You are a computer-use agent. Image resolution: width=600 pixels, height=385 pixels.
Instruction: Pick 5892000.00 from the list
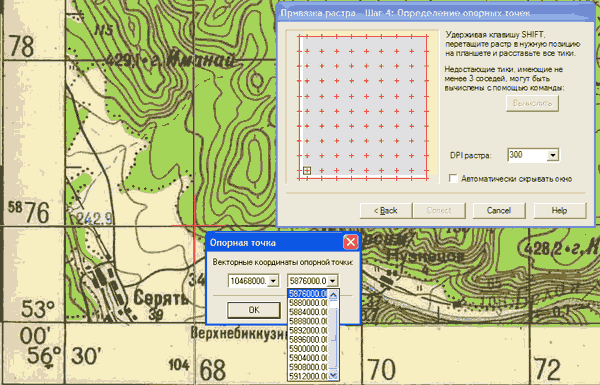(308, 330)
